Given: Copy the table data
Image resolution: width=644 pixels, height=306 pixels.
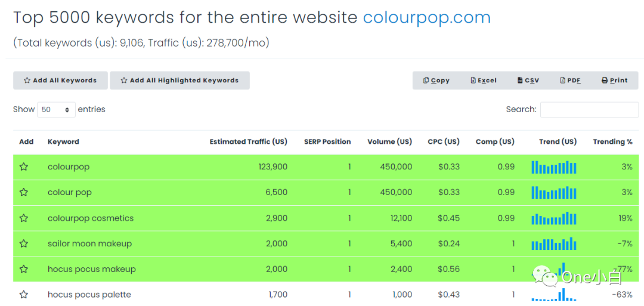Looking at the screenshot, I should (436, 81).
